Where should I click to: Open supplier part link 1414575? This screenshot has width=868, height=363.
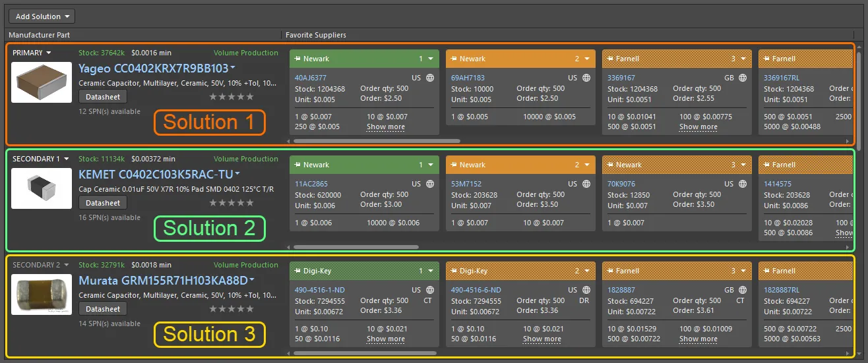(x=778, y=184)
